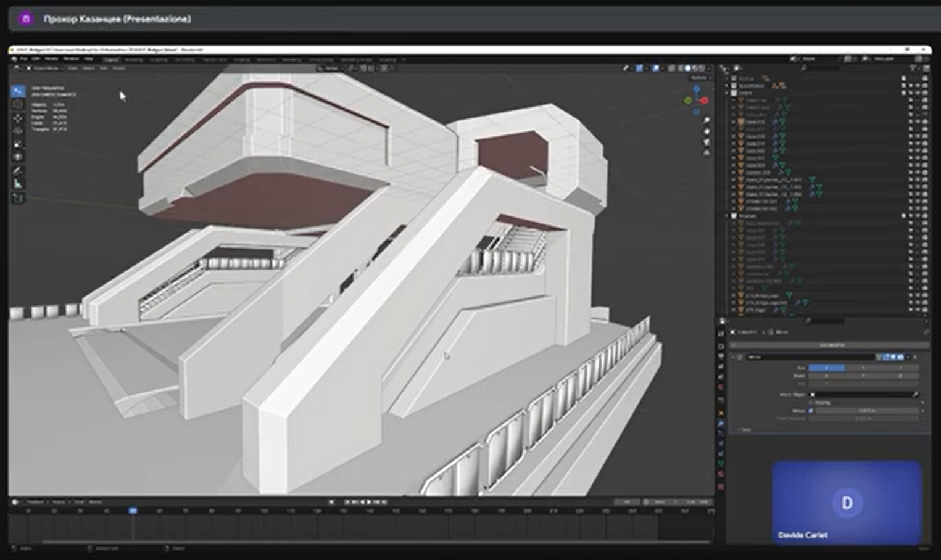Image resolution: width=941 pixels, height=560 pixels.
Task: Open the File menu
Action: [24, 59]
